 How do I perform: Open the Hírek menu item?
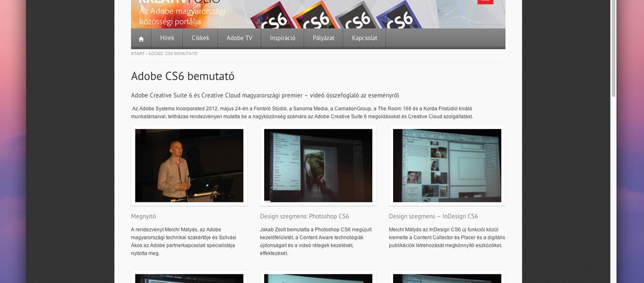[x=167, y=38]
